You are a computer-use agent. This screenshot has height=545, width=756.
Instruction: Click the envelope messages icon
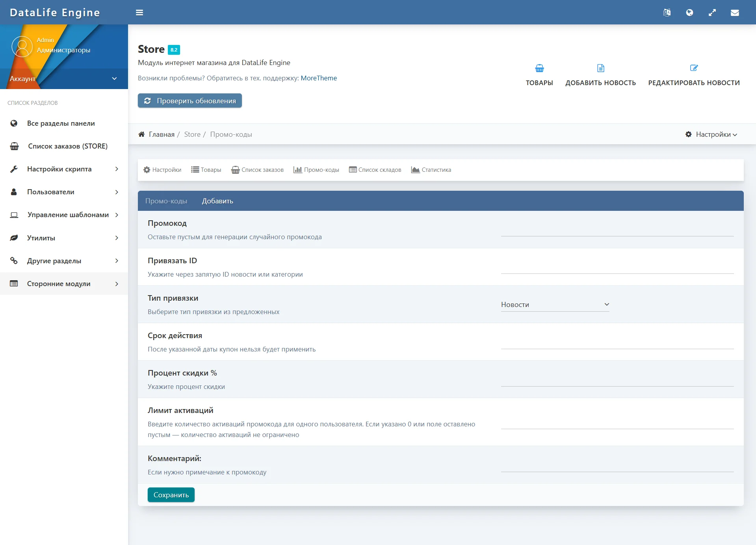coord(735,13)
